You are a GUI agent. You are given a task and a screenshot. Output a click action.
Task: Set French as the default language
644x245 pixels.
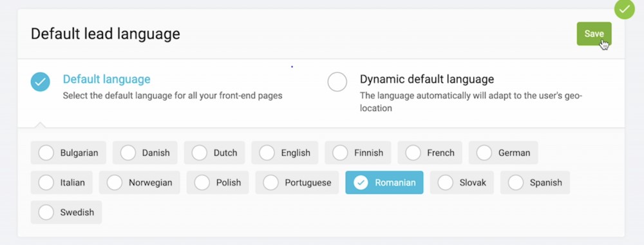[430, 153]
